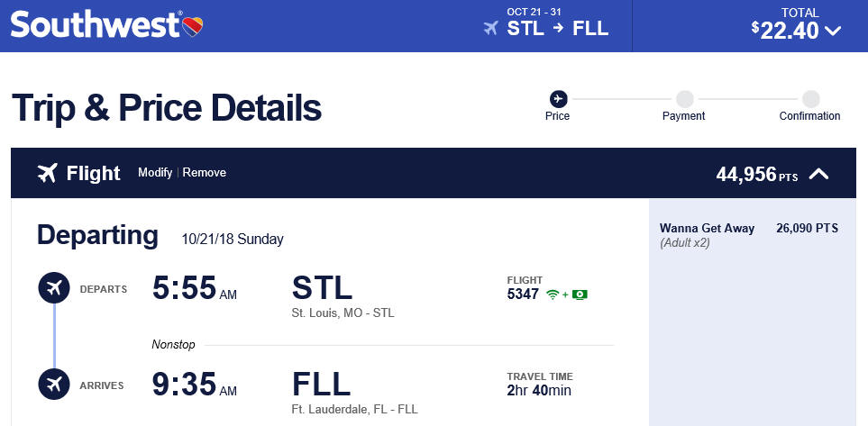The height and width of the screenshot is (426, 868).
Task: Click the Southwest heart logo icon
Action: [193, 26]
